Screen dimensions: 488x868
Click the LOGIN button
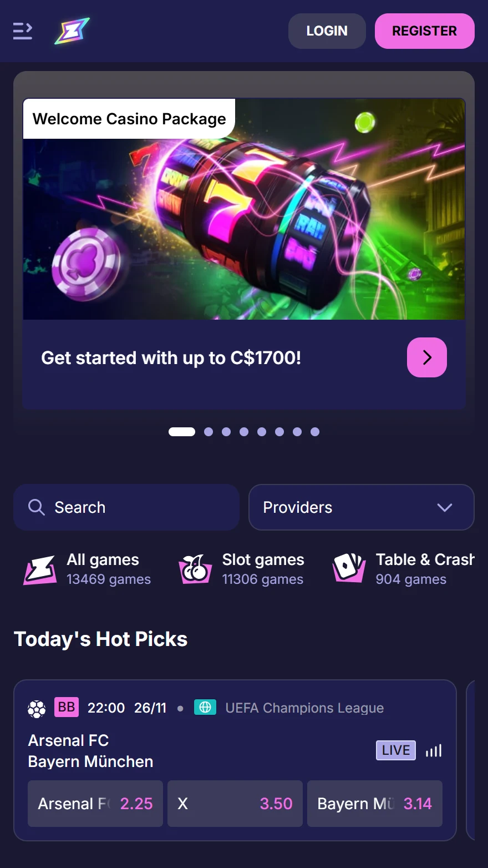[327, 31]
